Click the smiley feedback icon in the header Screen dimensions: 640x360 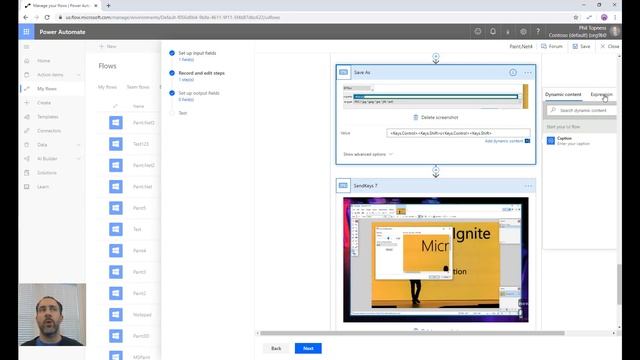click(478, 32)
